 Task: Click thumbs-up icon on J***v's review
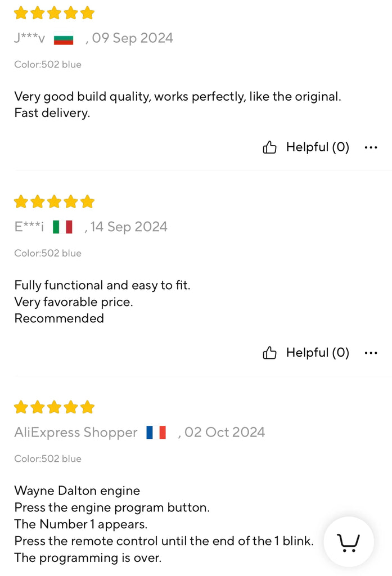point(269,147)
